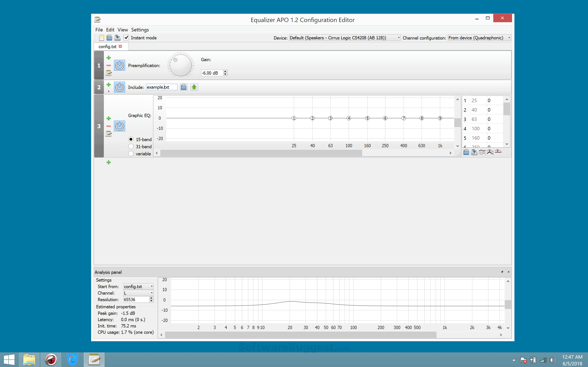This screenshot has width=588, height=367.
Task: Save the current configuration
Action: (117, 38)
